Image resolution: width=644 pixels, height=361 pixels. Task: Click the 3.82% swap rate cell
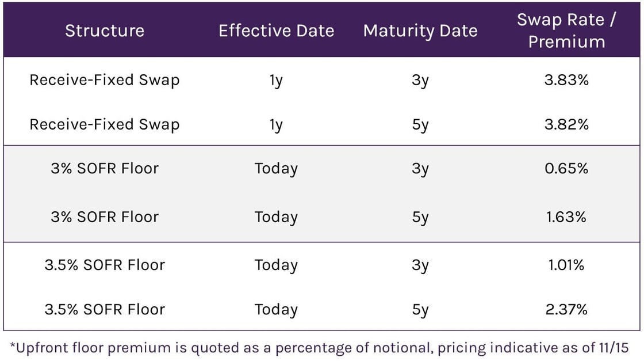pos(566,124)
